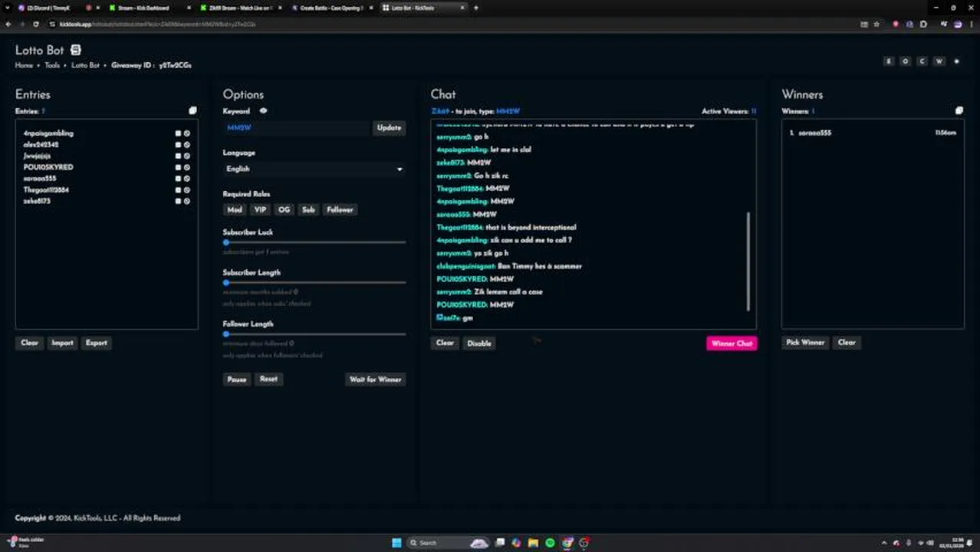Remove entry POUI0SKYRED with its circle icon
Image resolution: width=980 pixels, height=552 pixels.
pyautogui.click(x=186, y=167)
